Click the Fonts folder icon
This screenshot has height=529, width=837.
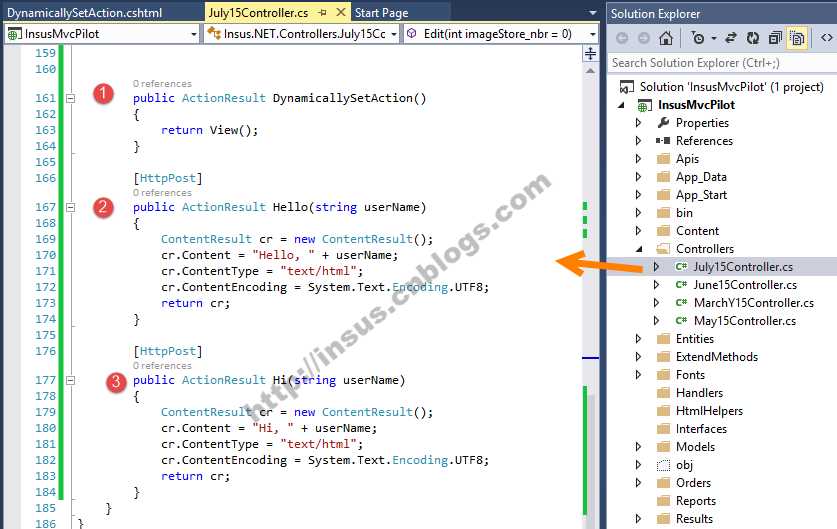point(664,375)
